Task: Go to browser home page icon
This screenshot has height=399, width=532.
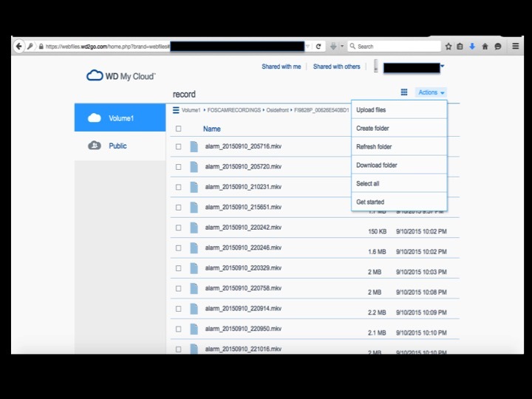Action: 485,47
